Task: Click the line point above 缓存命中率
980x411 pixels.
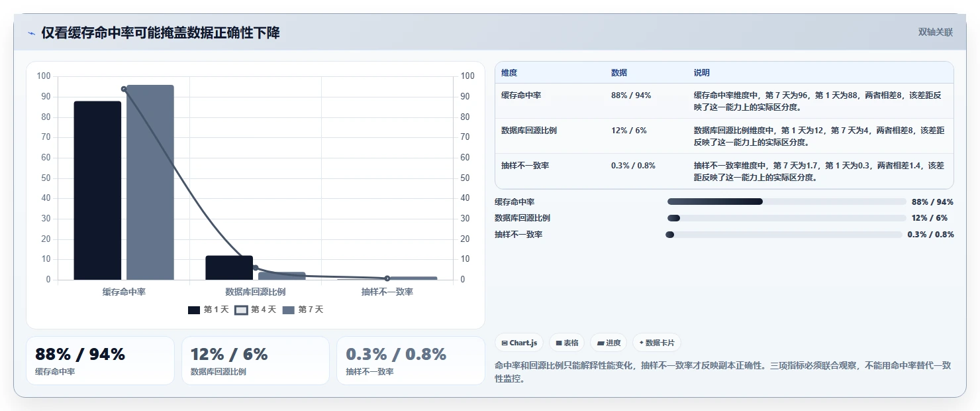Action: pyautogui.click(x=124, y=89)
